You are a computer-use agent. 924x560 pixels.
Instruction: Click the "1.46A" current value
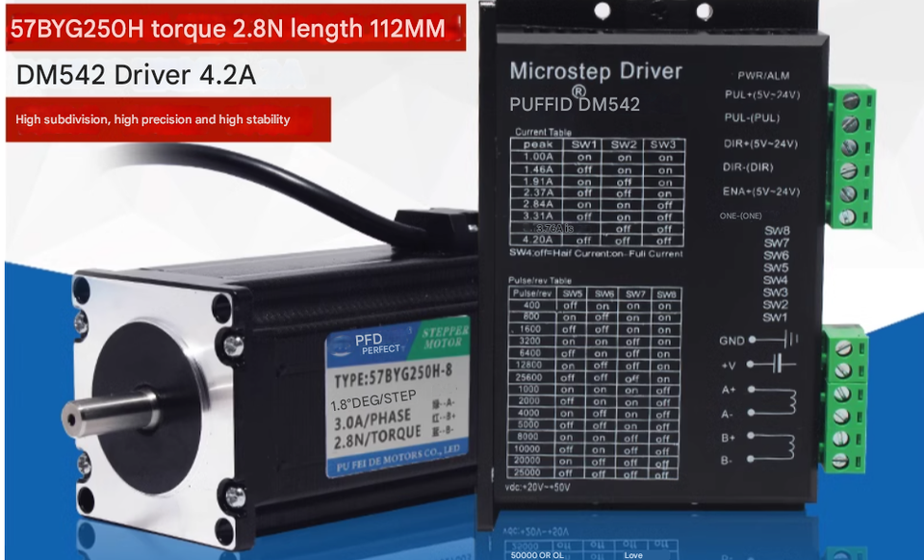pos(538,169)
